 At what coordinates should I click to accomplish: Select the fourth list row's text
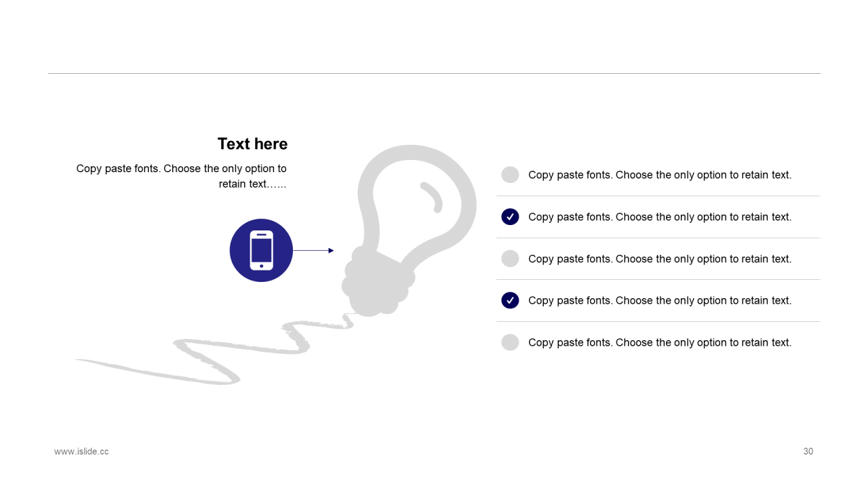pyautogui.click(x=660, y=300)
